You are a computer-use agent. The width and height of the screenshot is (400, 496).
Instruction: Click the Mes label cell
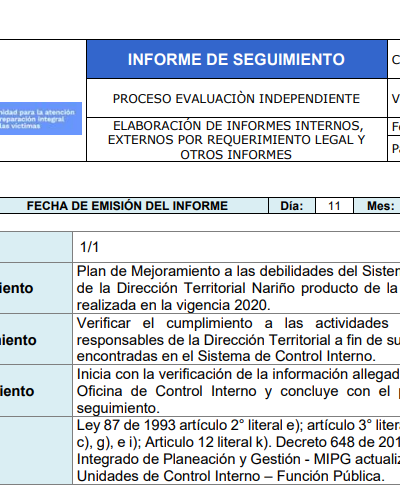377,206
